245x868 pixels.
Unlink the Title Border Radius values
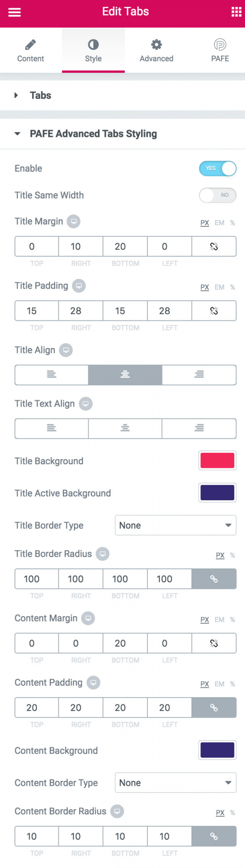click(x=214, y=579)
